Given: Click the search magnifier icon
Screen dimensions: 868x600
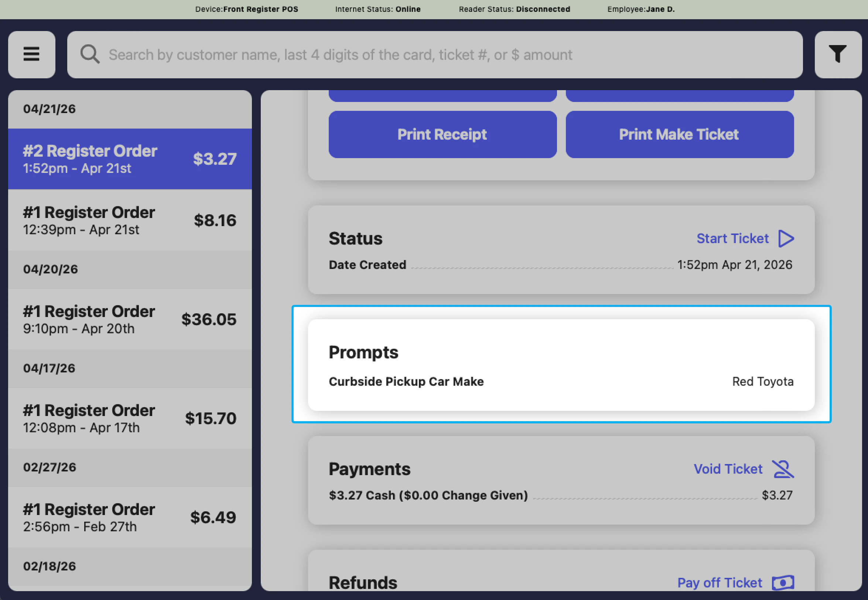Looking at the screenshot, I should [x=90, y=55].
